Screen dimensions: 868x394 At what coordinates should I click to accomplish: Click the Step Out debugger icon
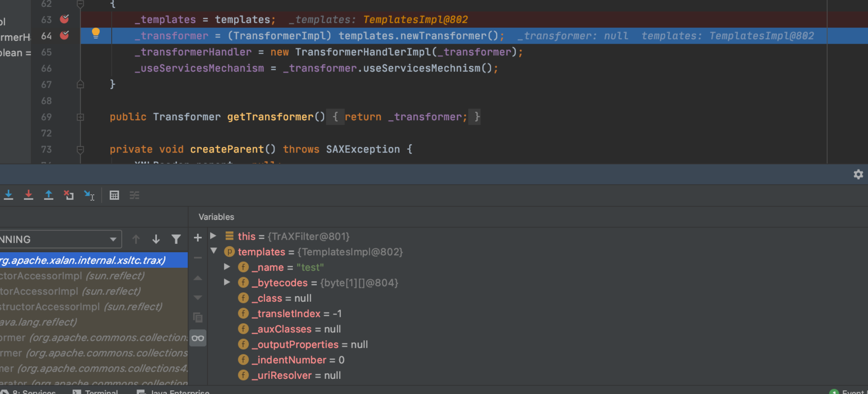(48, 195)
